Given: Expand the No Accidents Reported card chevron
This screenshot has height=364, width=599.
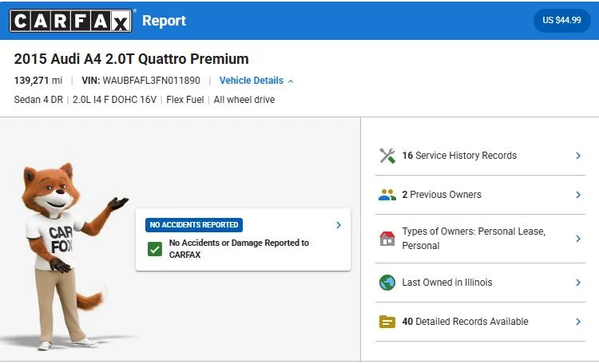Looking at the screenshot, I should [339, 225].
